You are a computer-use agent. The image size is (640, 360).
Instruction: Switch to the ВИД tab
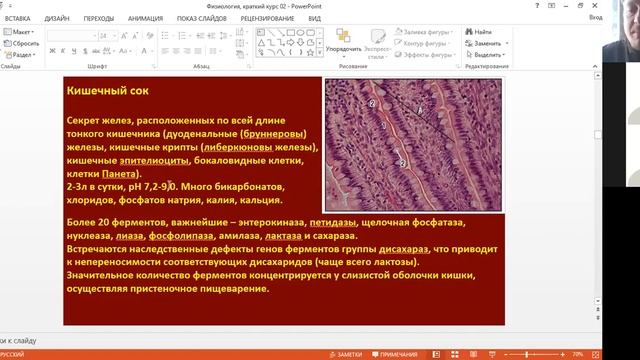coord(314,18)
